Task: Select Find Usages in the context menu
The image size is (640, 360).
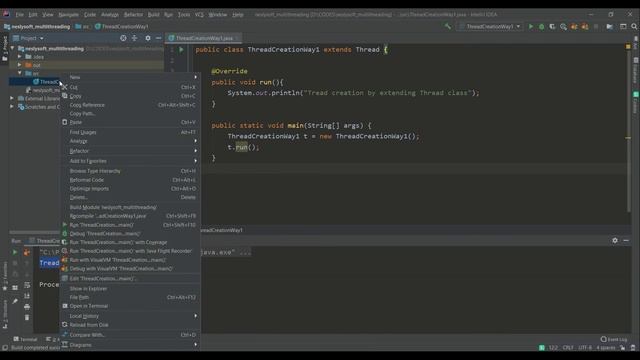Action: tap(130, 132)
